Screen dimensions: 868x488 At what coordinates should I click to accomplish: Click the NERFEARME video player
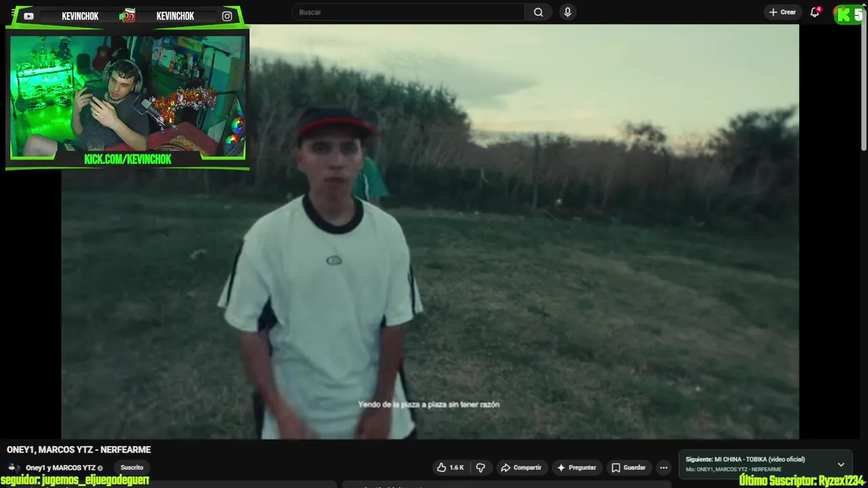pyautogui.click(x=430, y=232)
